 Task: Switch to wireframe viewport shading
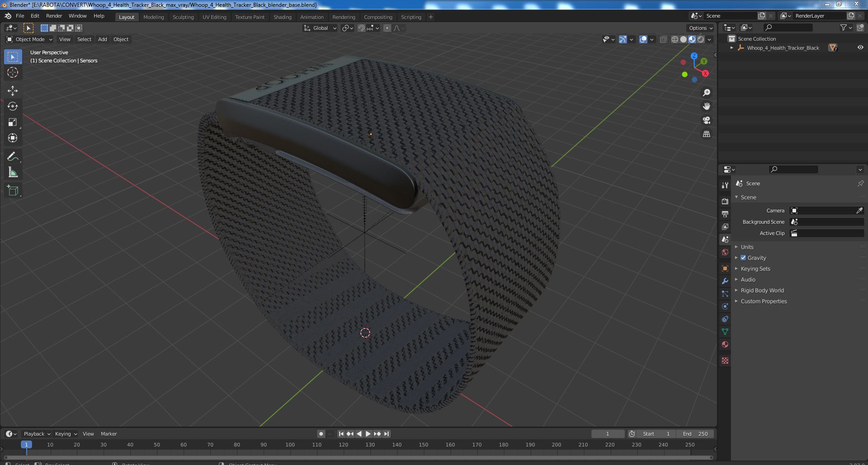point(675,39)
